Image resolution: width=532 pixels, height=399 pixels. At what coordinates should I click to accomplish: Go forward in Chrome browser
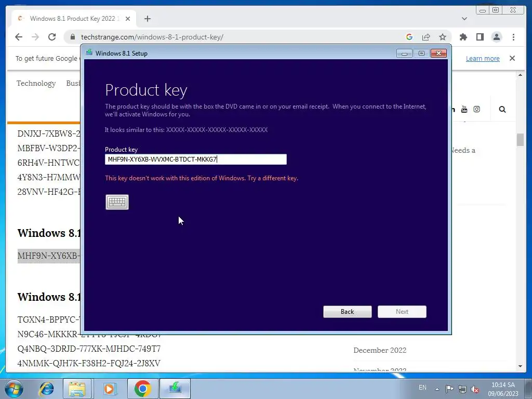35,37
